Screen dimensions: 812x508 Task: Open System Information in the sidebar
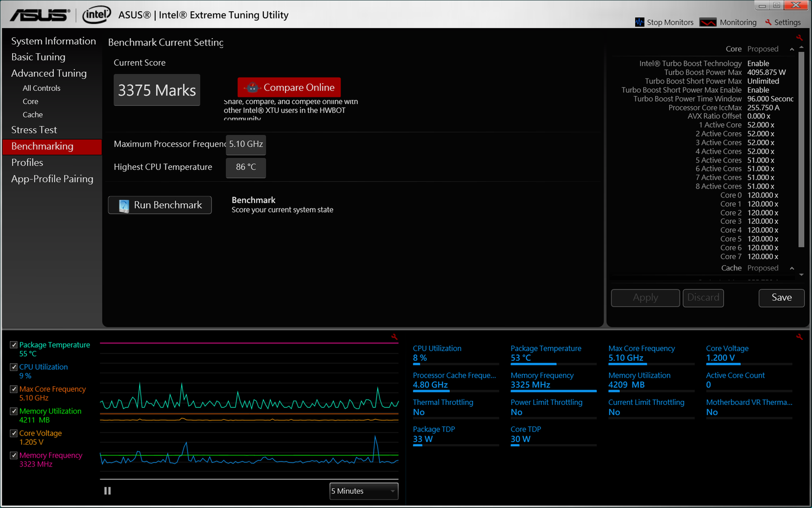click(54, 41)
